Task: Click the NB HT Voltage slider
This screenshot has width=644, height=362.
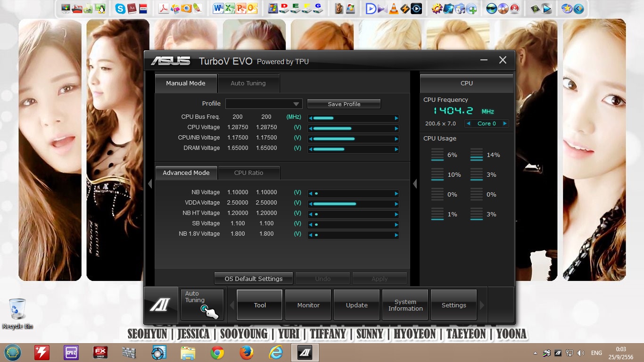Action: point(354,214)
